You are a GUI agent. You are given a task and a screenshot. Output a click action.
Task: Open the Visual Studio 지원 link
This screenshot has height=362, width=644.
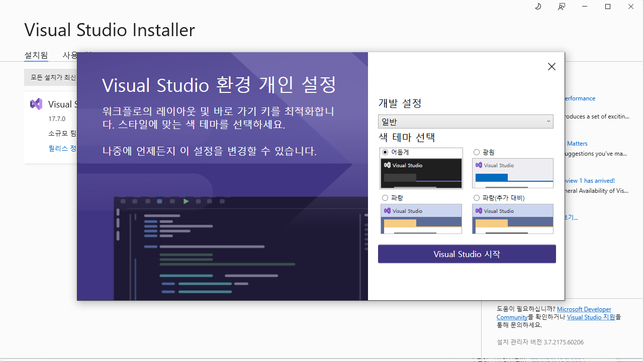591,317
